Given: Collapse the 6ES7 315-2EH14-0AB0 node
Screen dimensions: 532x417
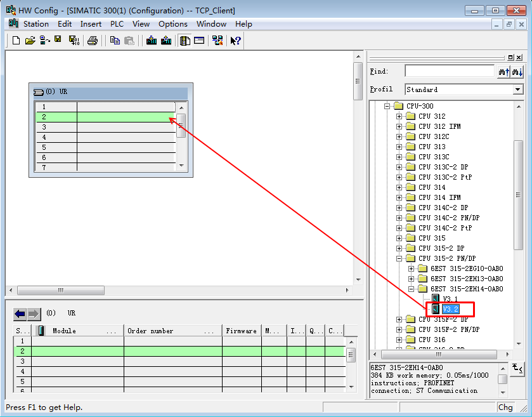Looking at the screenshot, I should coord(412,289).
